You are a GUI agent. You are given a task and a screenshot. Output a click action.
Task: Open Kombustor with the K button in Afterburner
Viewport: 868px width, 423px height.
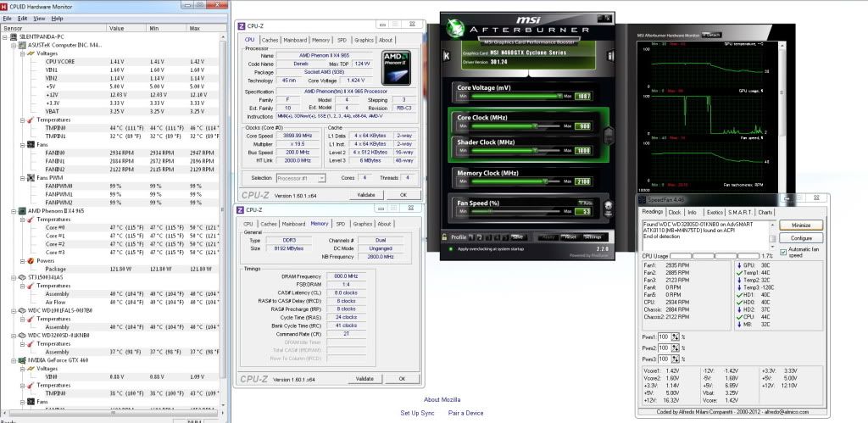coord(446,56)
